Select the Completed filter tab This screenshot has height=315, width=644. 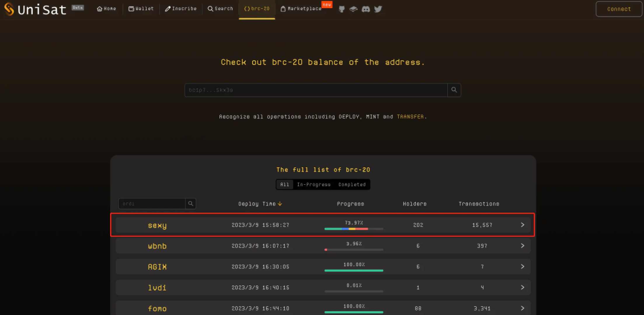352,185
